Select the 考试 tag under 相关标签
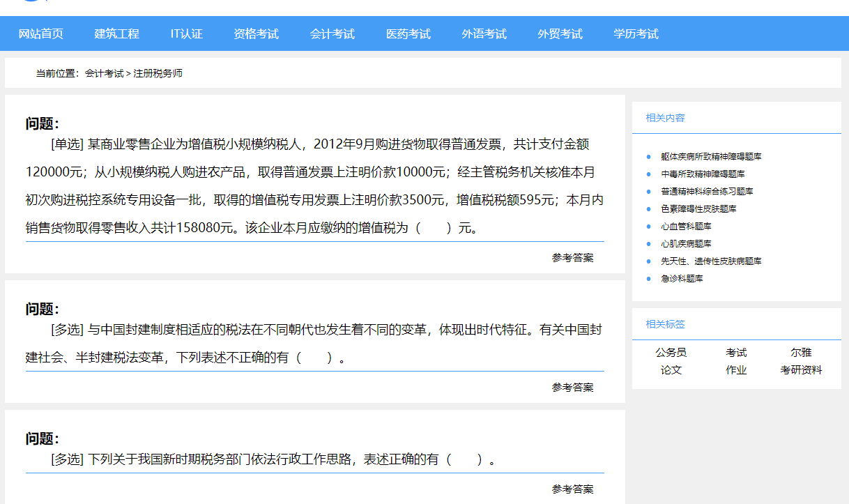Image resolution: width=849 pixels, height=504 pixels. tap(736, 353)
